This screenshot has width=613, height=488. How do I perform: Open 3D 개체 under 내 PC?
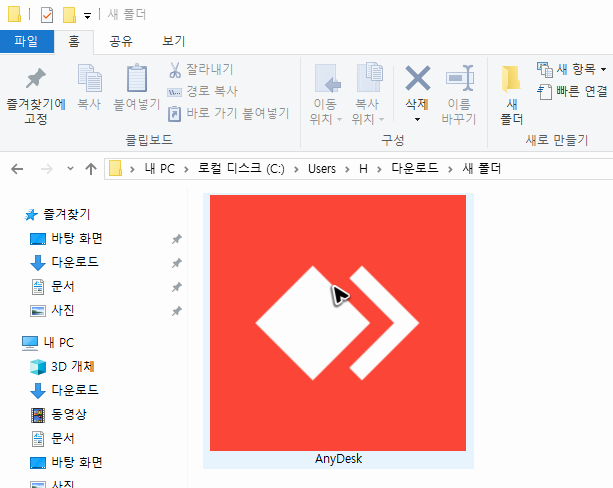(63, 366)
